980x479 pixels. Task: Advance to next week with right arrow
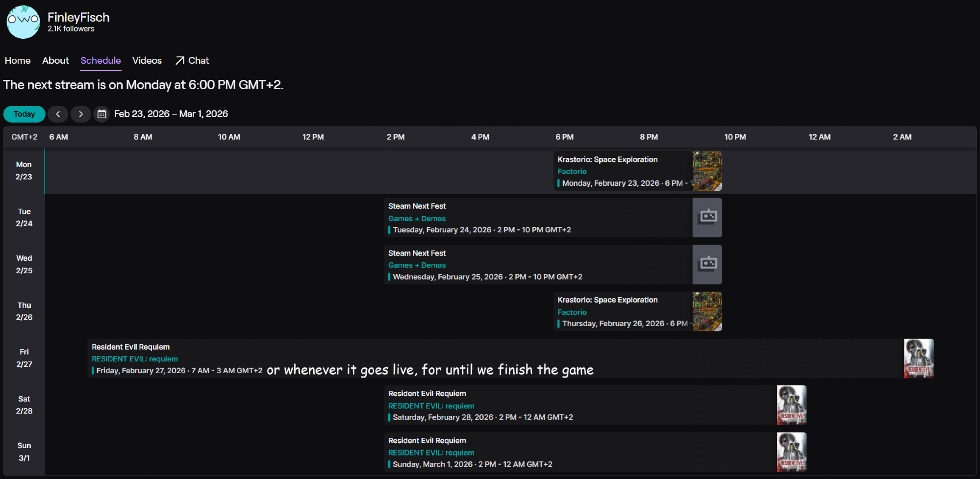point(81,114)
